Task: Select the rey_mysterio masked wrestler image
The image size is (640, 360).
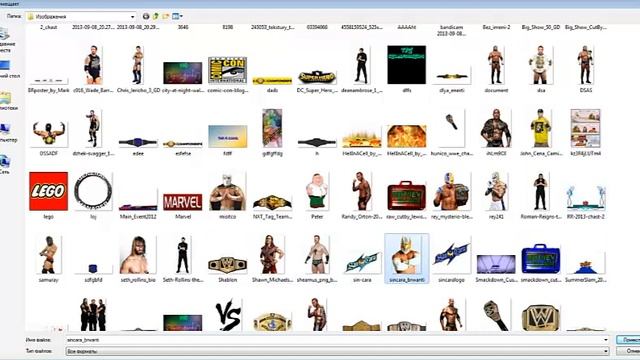Action: tap(451, 191)
